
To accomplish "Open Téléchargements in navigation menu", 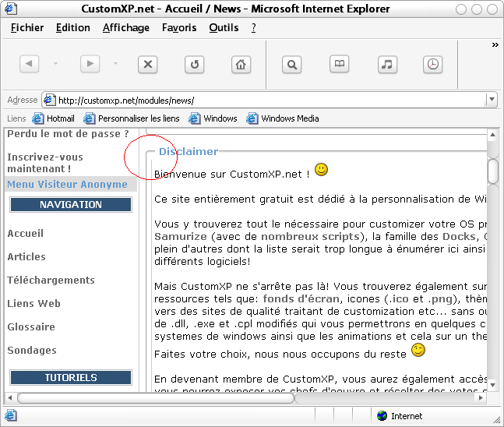I will click(51, 280).
